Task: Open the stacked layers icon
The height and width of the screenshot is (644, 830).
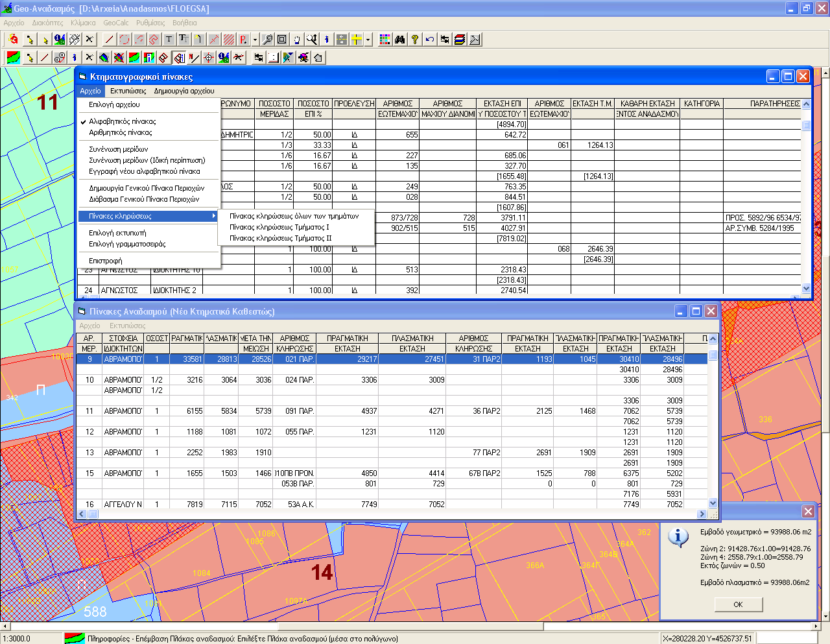Action: point(460,40)
